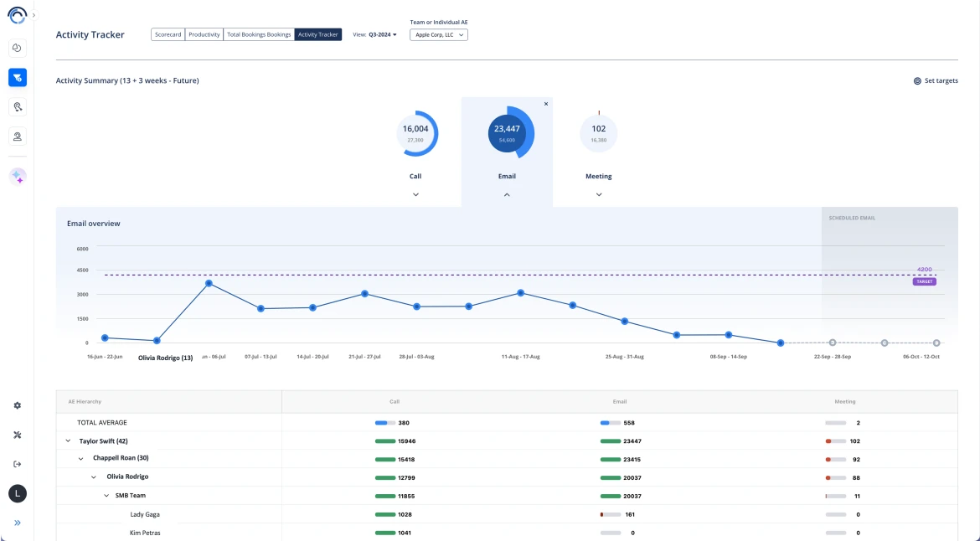The image size is (980, 541).
Task: Open the Total Bookings Bookings tab
Action: coord(259,35)
